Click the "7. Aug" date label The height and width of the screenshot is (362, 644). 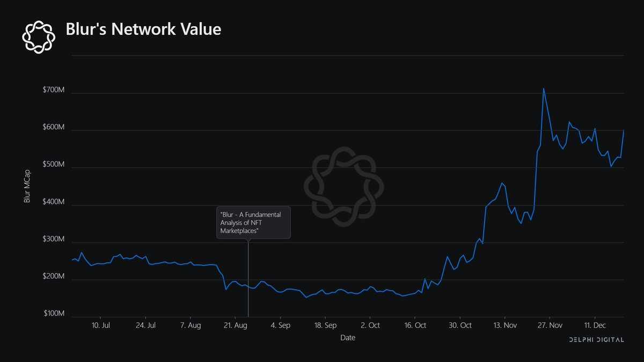(191, 326)
